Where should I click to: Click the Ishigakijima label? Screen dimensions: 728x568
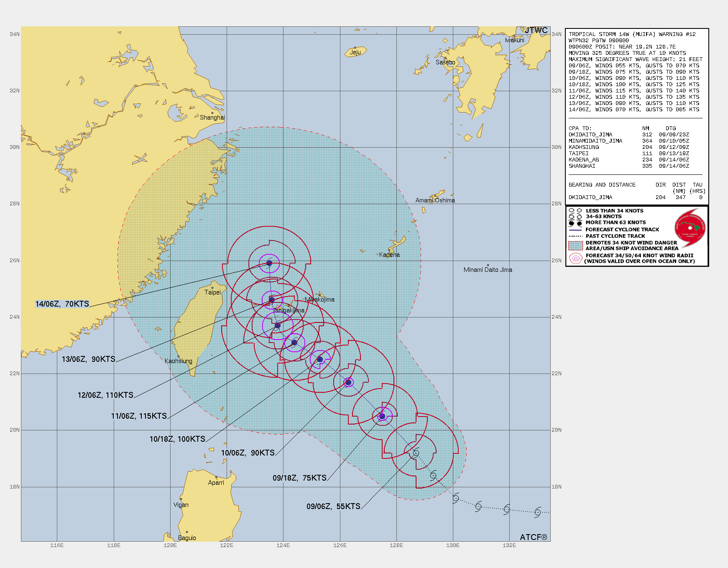pos(289,310)
